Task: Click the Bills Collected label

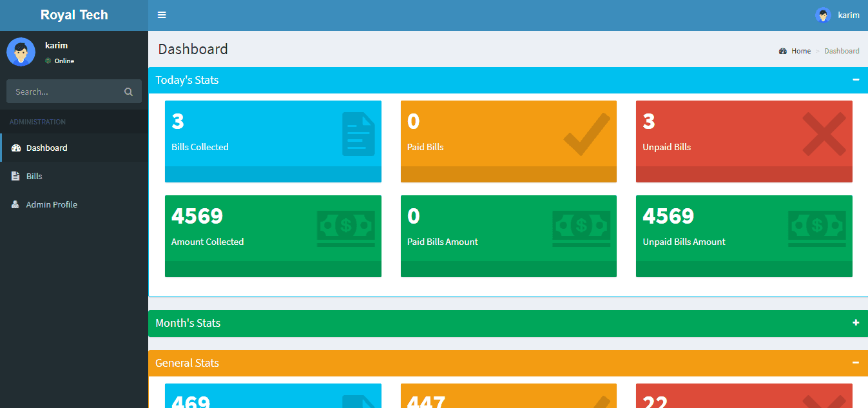Action: coord(200,147)
